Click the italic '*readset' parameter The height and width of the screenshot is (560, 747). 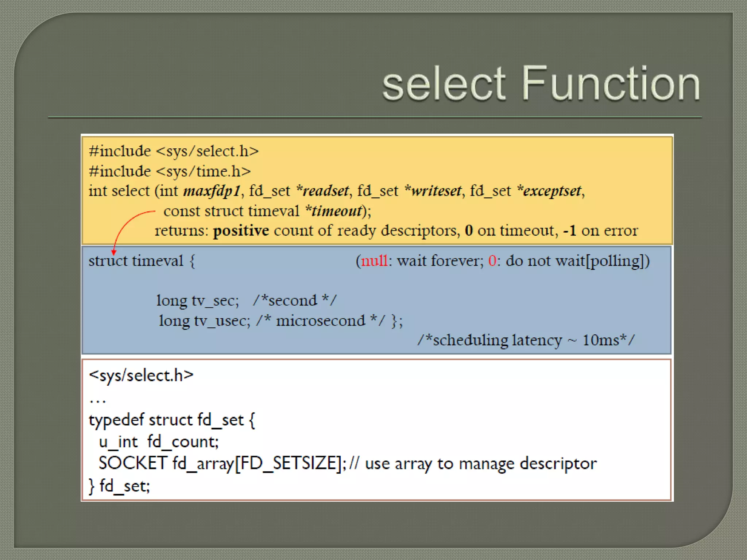322,191
